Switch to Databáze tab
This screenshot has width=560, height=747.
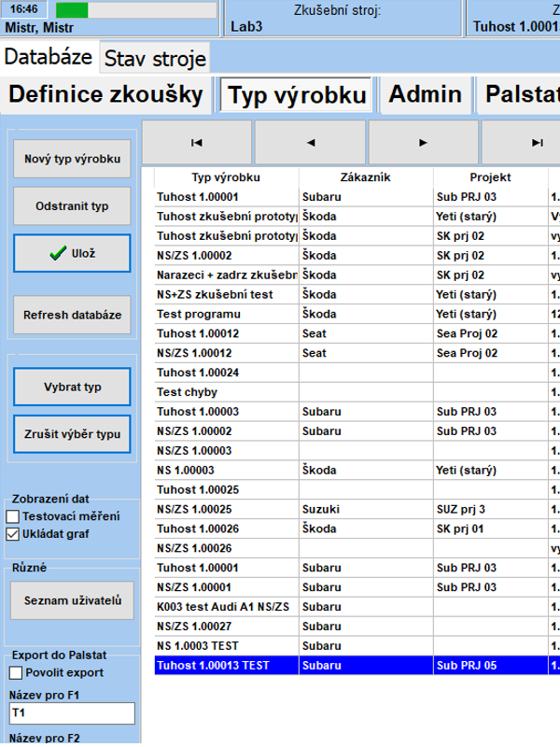(x=49, y=57)
